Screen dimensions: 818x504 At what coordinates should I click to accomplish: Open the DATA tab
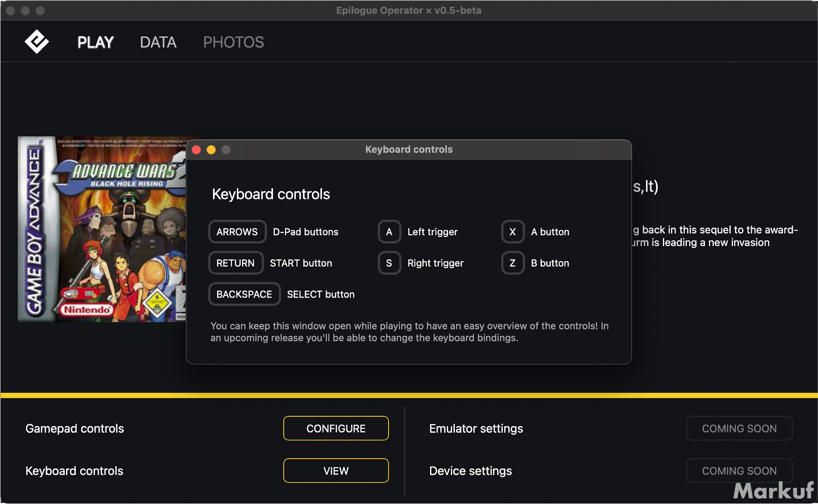click(x=158, y=42)
